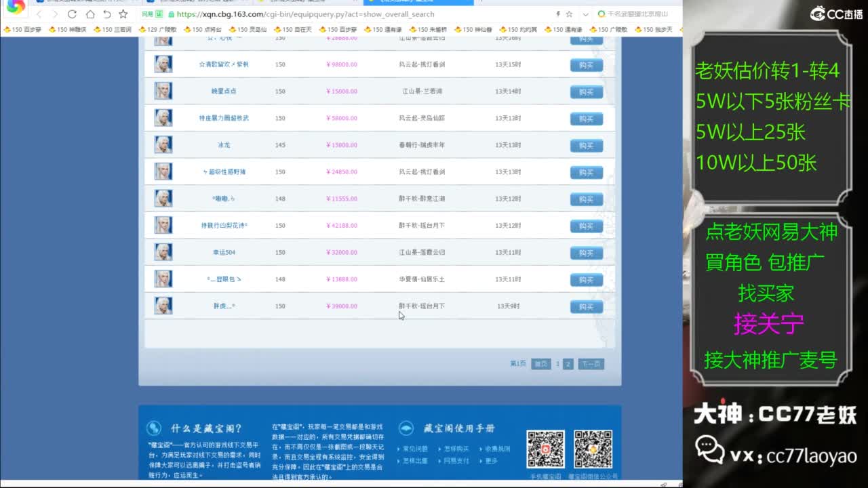Click the browser home icon
The height and width of the screenshot is (488, 868).
tap(91, 14)
